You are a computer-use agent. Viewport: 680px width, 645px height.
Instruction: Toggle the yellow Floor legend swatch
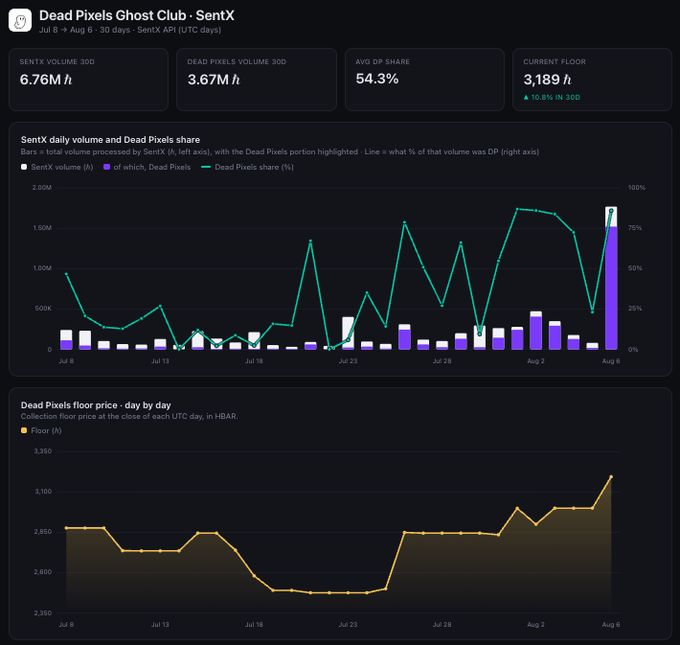coord(24,430)
